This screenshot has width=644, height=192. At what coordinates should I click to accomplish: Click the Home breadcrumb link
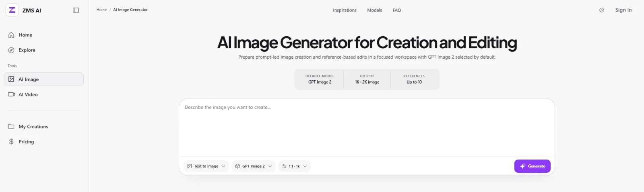pos(101,10)
